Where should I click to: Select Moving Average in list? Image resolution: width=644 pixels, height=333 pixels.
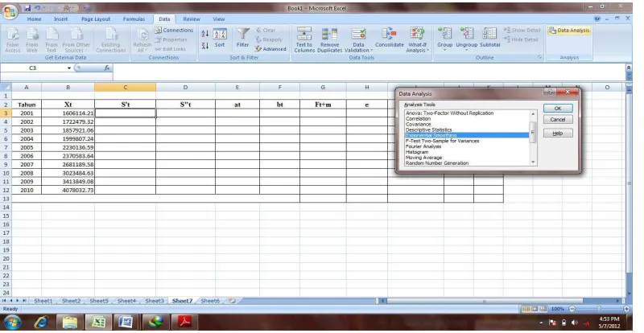click(424, 158)
